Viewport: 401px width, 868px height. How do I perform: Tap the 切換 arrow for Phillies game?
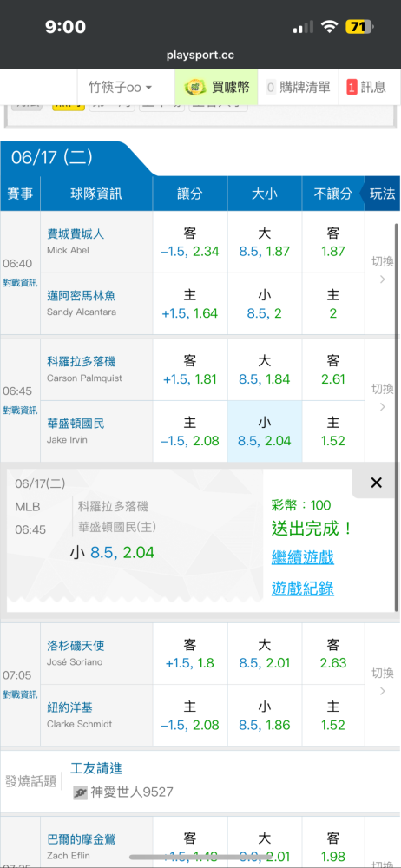coord(382,272)
